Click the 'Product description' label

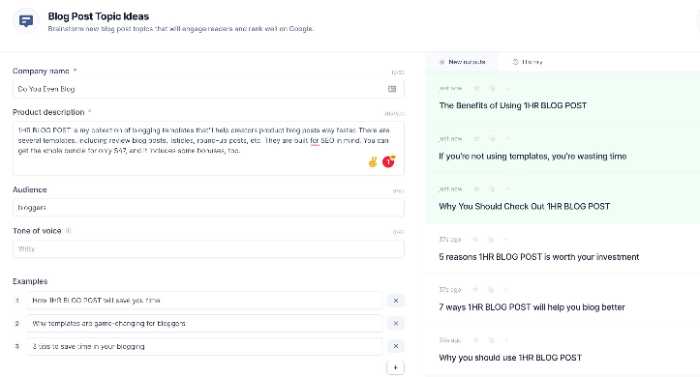[x=48, y=112]
